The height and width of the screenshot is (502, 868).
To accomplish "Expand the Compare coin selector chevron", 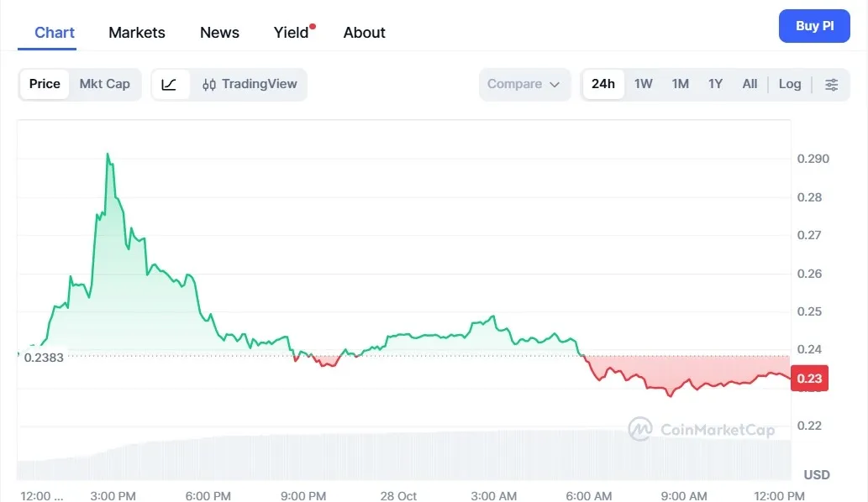I will tap(554, 85).
